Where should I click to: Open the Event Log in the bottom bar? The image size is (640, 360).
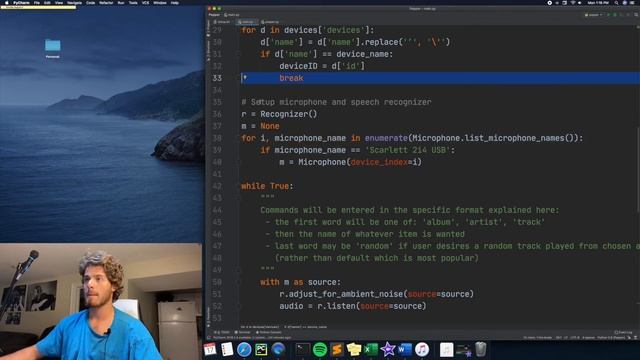(623, 332)
